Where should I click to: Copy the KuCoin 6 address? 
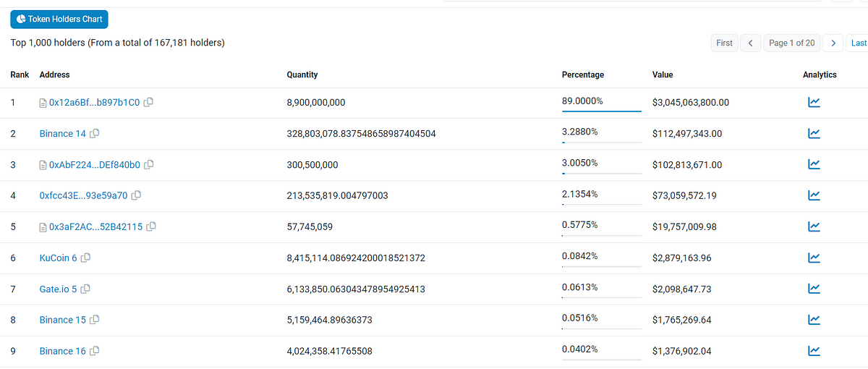coord(86,258)
